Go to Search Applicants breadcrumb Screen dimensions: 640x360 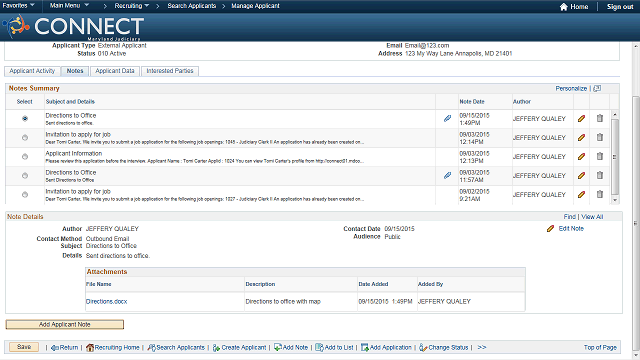[x=191, y=6]
